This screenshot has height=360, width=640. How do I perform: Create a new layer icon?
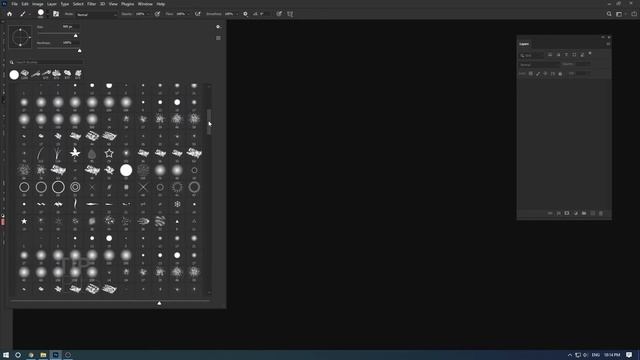pyautogui.click(x=593, y=213)
